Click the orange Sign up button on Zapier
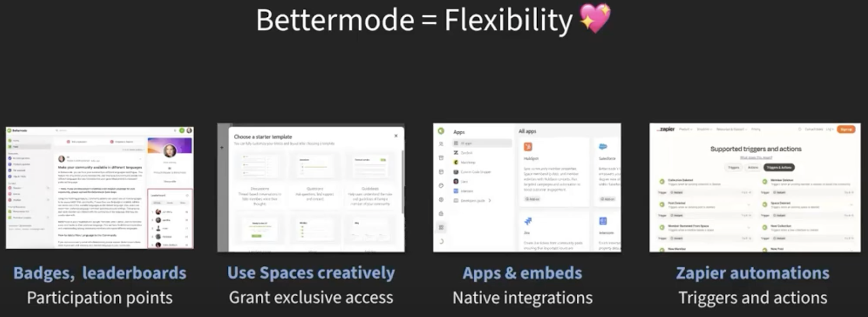The image size is (868, 317). (x=846, y=129)
